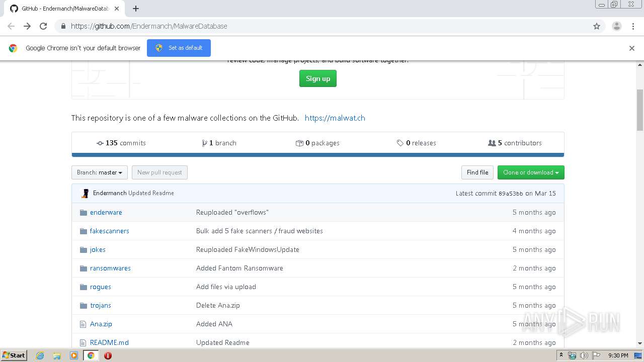The image size is (644, 362).
Task: Click the page vertical scrollbar thumb
Action: (x=640, y=110)
